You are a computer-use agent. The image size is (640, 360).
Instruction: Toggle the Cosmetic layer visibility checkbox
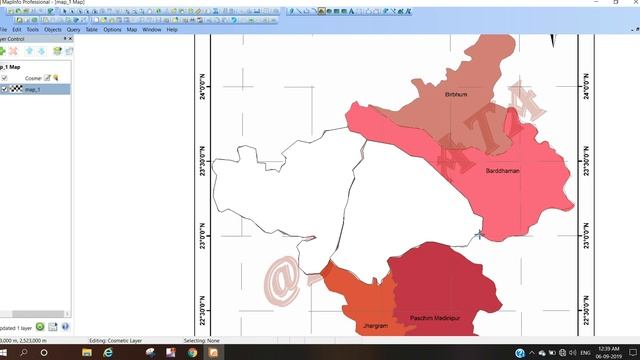point(4,78)
